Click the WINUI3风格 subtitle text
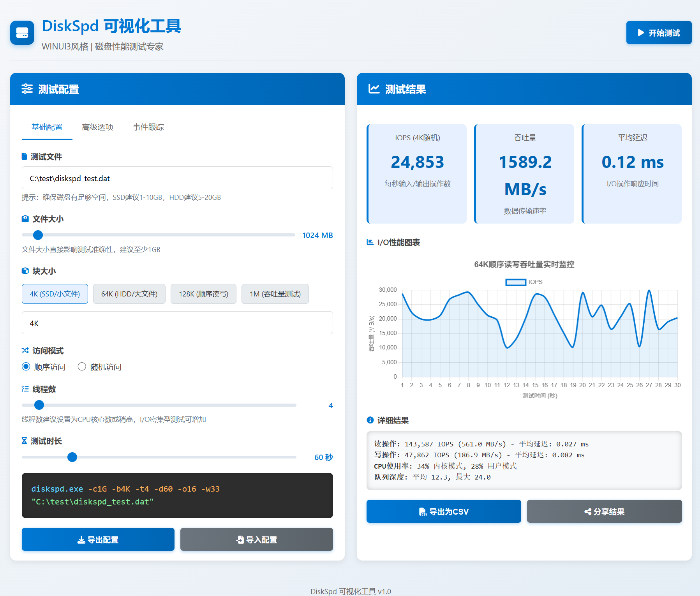 (102, 47)
